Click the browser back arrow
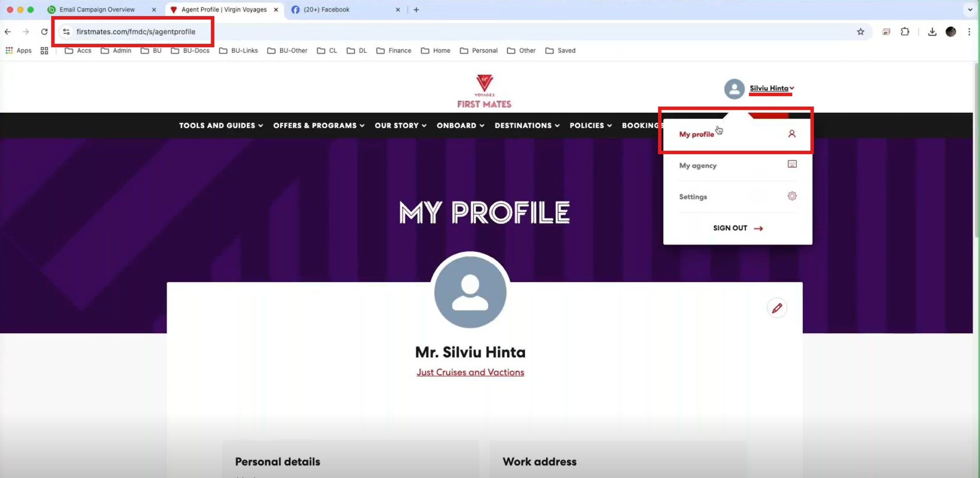 point(8,32)
